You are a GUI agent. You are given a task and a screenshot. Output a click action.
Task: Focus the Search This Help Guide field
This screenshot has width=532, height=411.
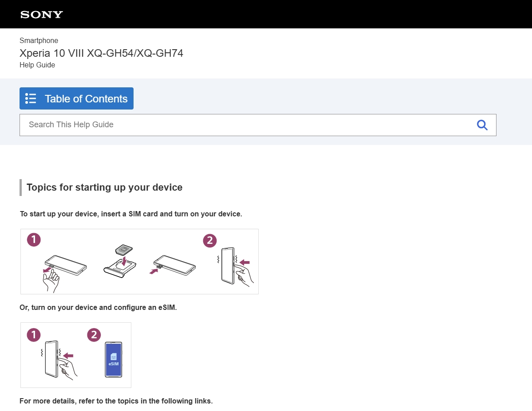[258, 125]
